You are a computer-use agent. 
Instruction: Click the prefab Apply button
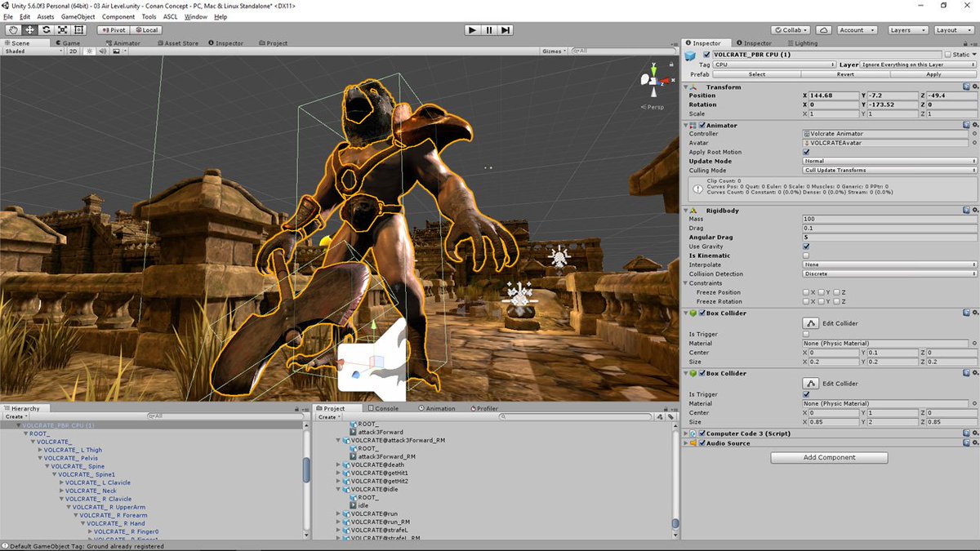click(933, 73)
